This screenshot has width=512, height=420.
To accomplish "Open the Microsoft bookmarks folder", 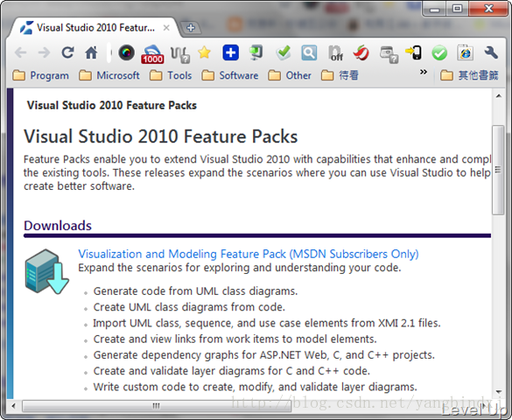I will coord(109,75).
